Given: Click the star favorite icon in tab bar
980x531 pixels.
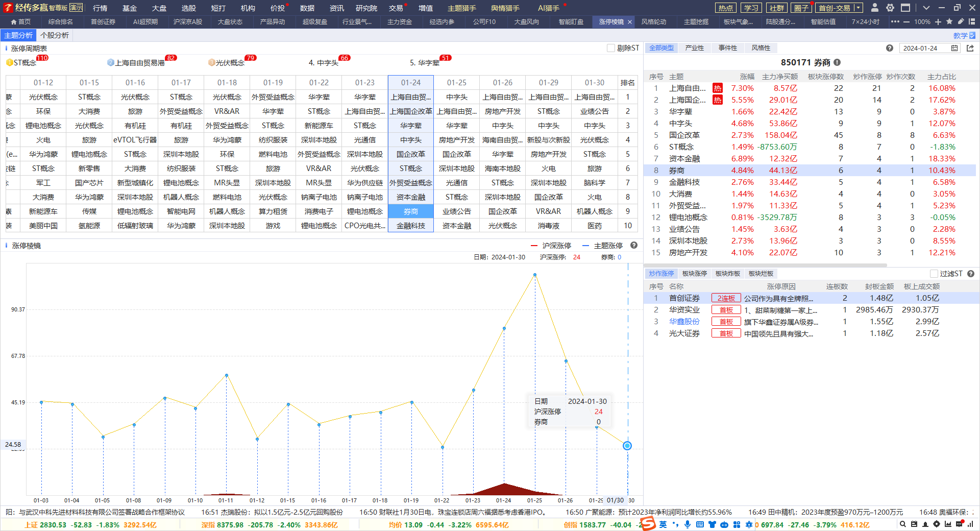Looking at the screenshot, I should click(949, 21).
